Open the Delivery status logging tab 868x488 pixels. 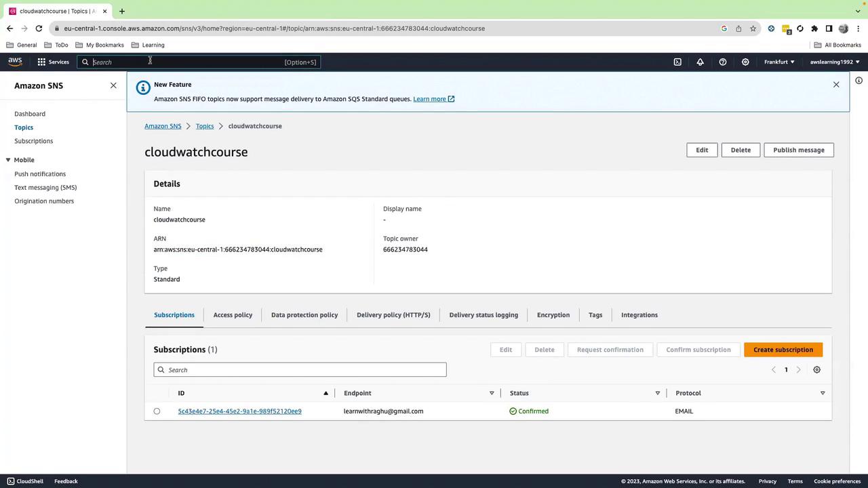pos(484,315)
